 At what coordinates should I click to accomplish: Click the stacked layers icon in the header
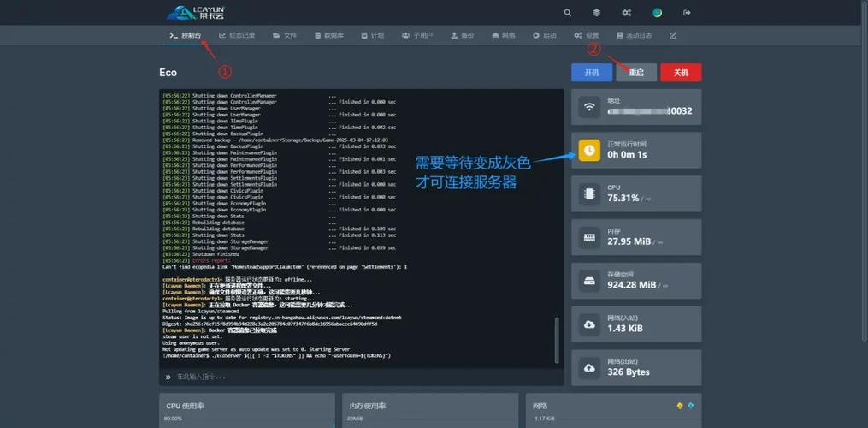click(x=597, y=13)
